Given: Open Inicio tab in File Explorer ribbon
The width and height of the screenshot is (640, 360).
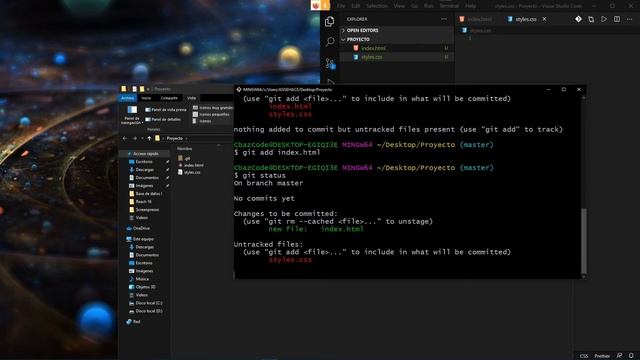Looking at the screenshot, I should (x=146, y=98).
